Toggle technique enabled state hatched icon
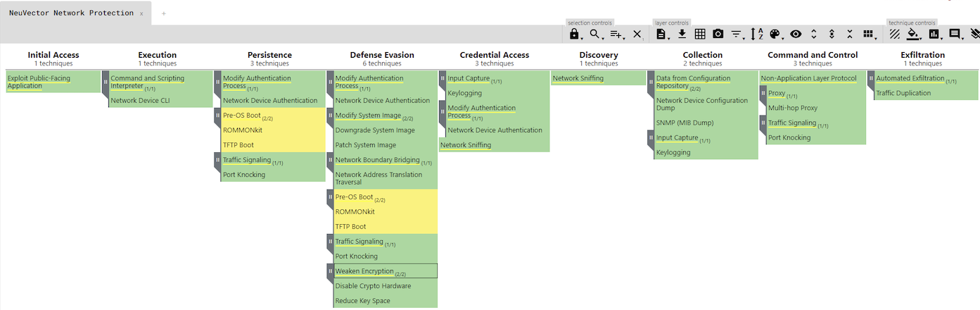980x310 pixels. coord(895,34)
